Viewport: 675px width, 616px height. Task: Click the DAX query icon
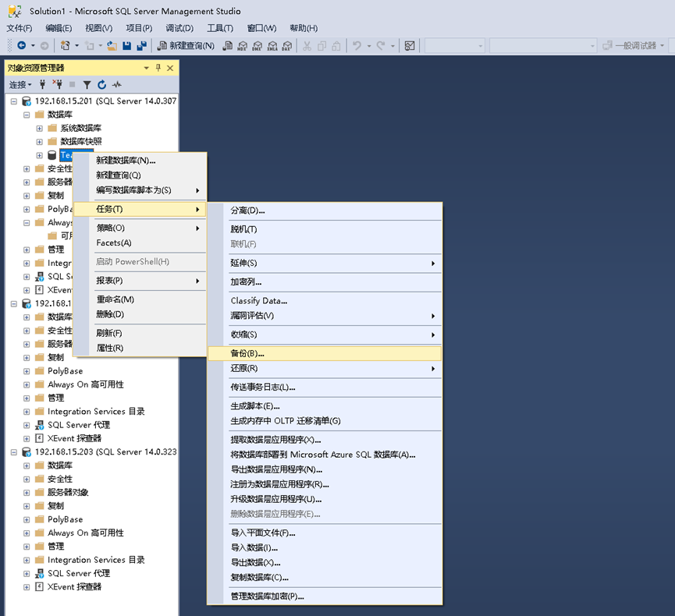pyautogui.click(x=287, y=45)
